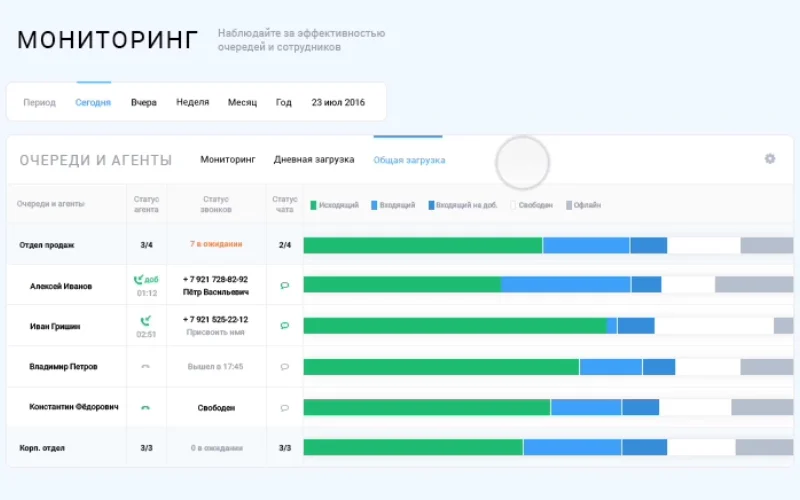Viewport: 800px width, 500px height.
Task: Click the Очереди и агенты column header
Action: tap(51, 204)
